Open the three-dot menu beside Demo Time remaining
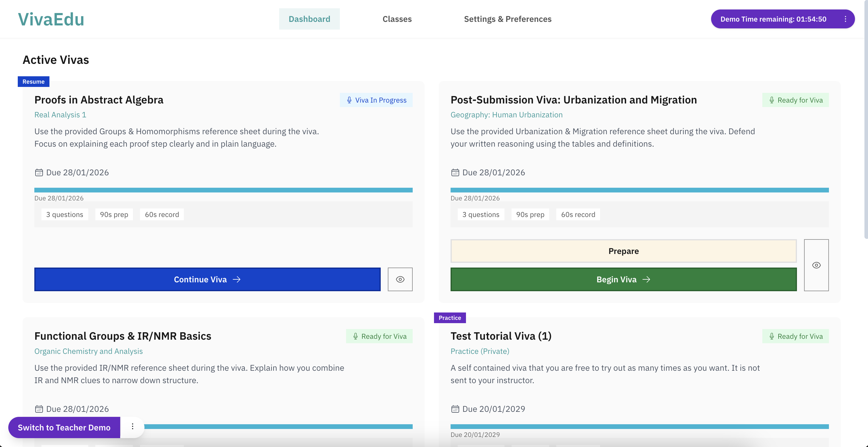 coord(846,19)
